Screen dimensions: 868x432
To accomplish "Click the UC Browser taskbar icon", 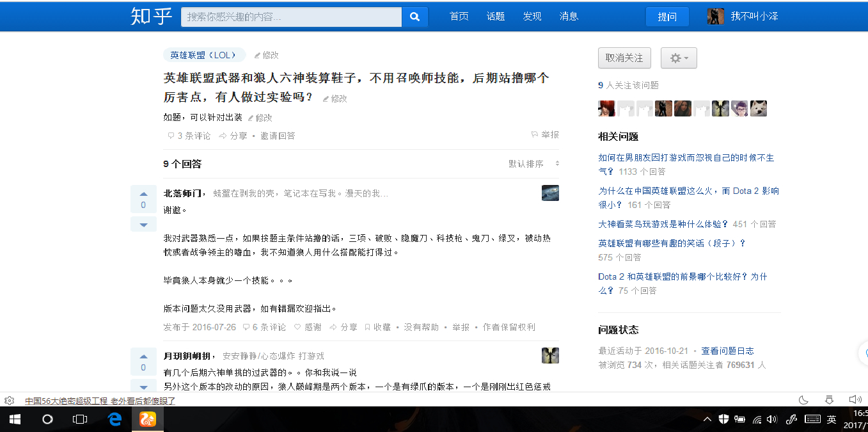I will coord(148,419).
